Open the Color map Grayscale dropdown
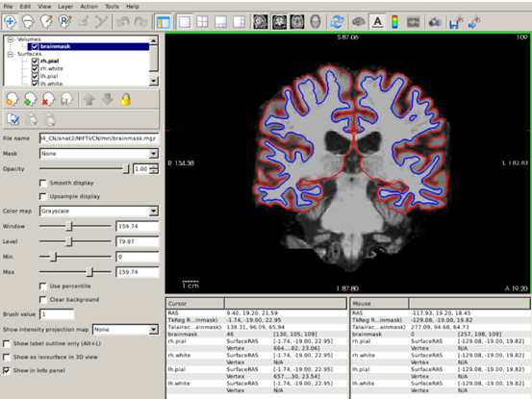Viewport: 532px width, 399px height. click(x=99, y=212)
